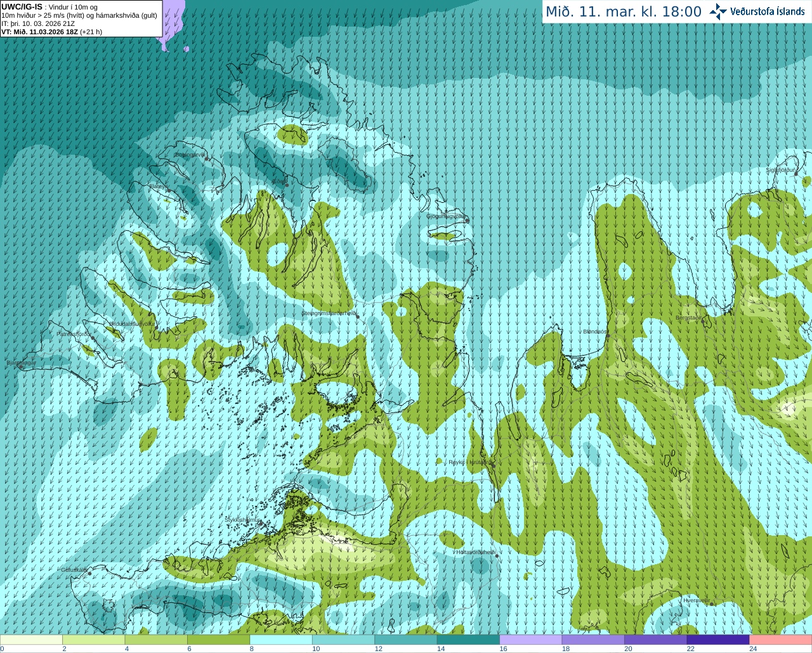Click the date header Mið. 11. mar. kl. 18:00
Image resolution: width=812 pixels, height=653 pixels.
(624, 12)
